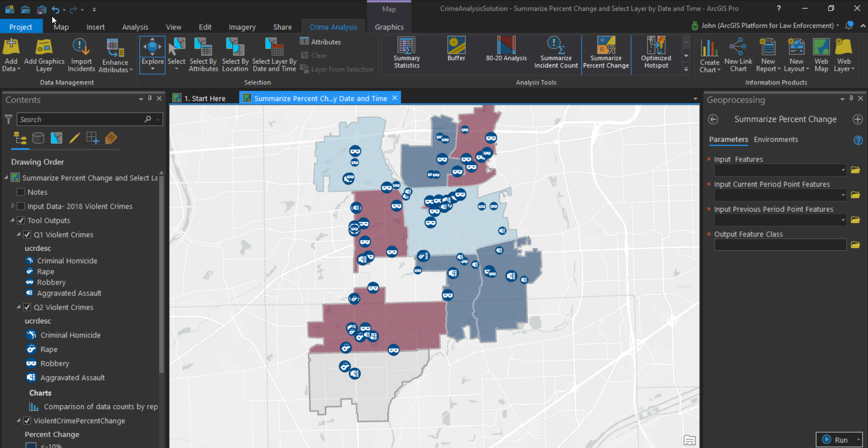Open Input Current Period Point Features dropdown

click(x=843, y=195)
